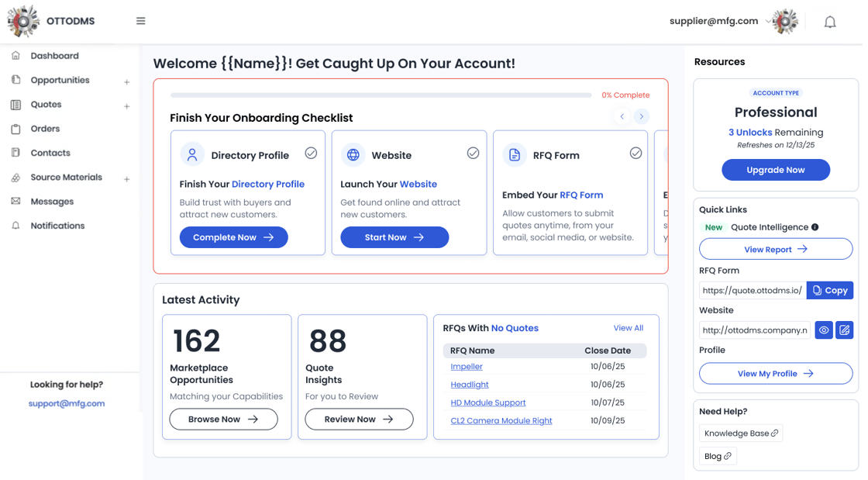The image size is (868, 480).
Task: Expand the Quotes sidebar menu
Action: (126, 106)
